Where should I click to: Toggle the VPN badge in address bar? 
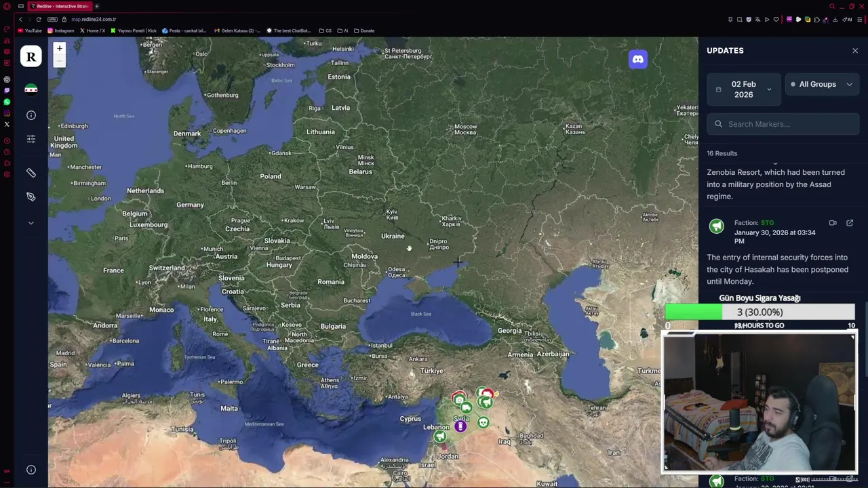click(x=52, y=19)
